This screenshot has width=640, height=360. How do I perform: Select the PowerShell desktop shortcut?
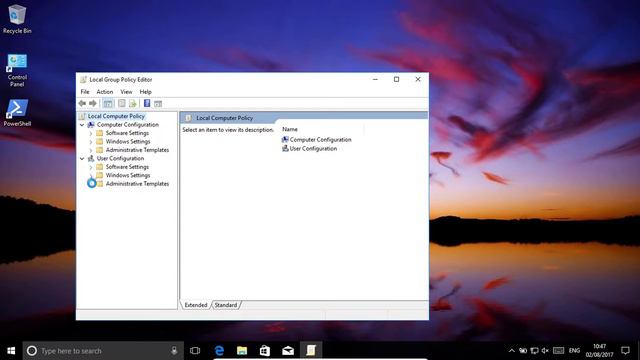[17, 113]
